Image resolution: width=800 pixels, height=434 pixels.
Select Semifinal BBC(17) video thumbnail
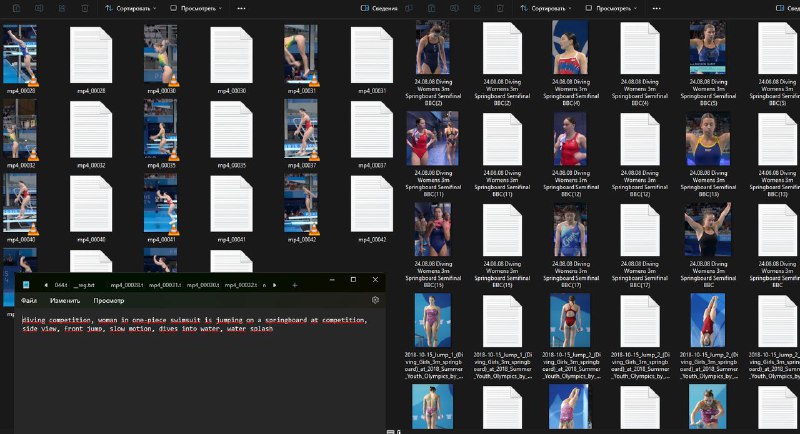click(570, 229)
